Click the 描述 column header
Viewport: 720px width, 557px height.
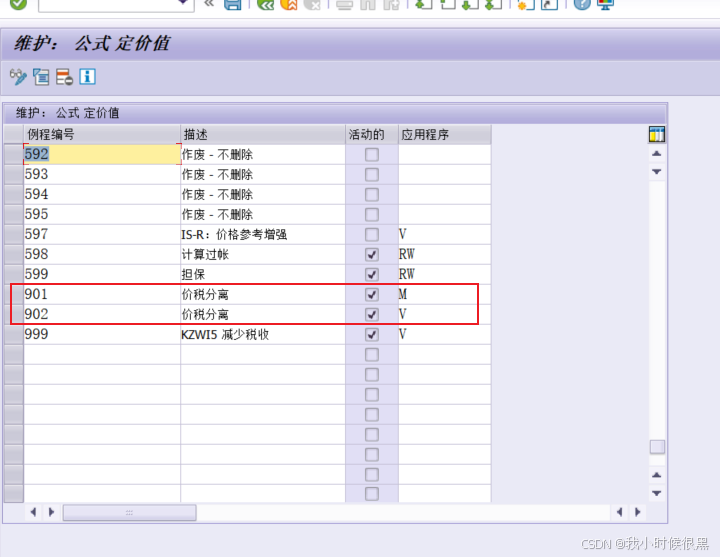263,135
